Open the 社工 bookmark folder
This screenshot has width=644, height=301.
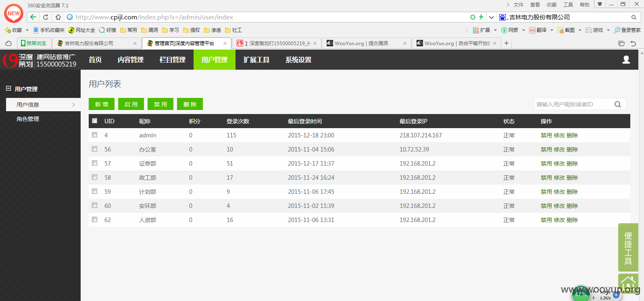[233, 30]
